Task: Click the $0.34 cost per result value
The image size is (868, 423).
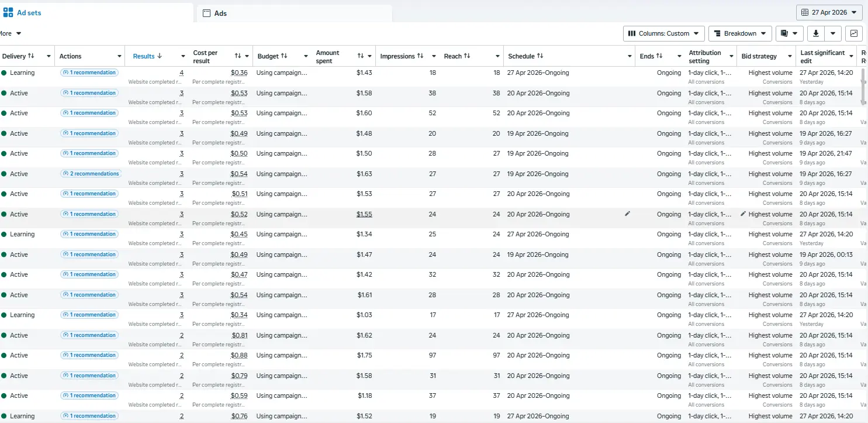Action: [239, 315]
